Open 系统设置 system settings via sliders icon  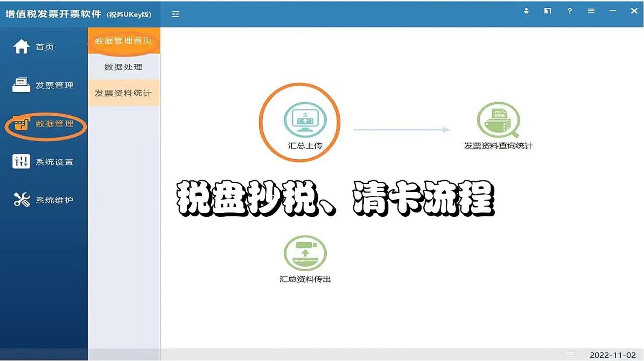click(x=21, y=161)
